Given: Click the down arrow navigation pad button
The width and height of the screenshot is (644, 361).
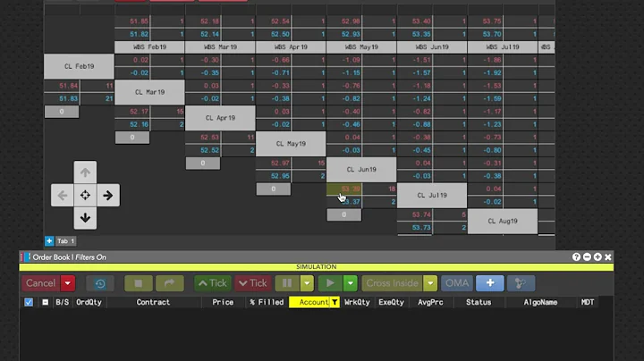Looking at the screenshot, I should tap(85, 218).
